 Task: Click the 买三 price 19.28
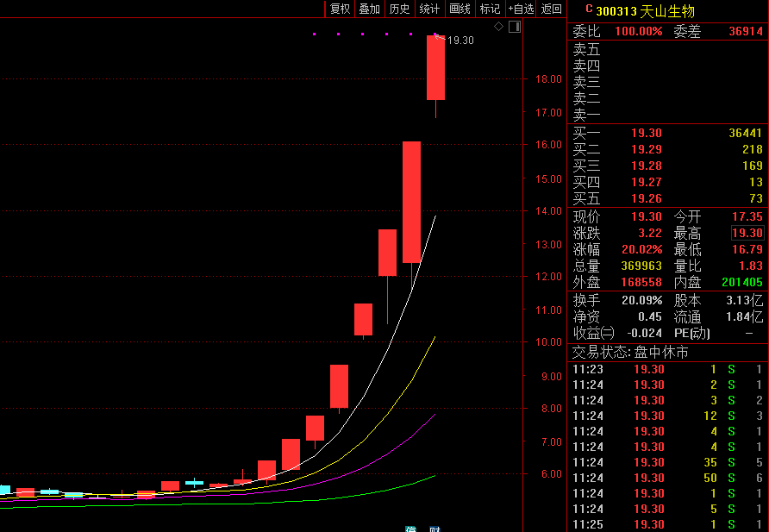coord(646,166)
